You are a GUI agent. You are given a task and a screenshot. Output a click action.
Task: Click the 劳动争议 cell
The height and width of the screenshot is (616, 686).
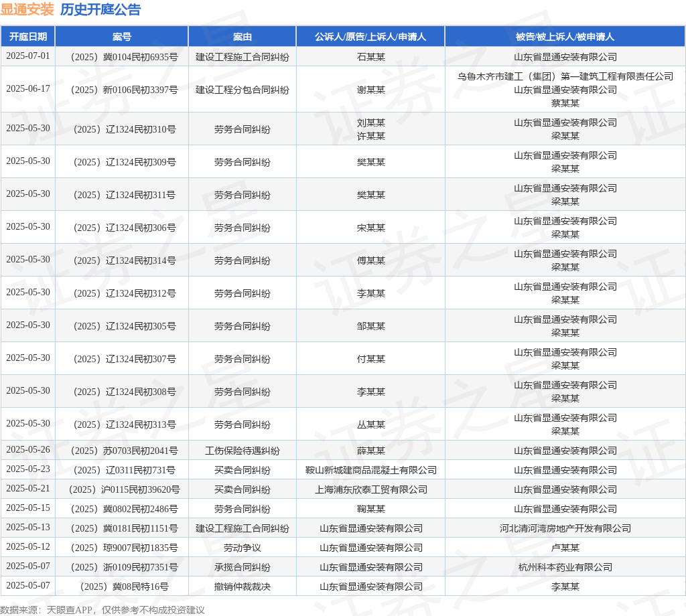coord(243,547)
